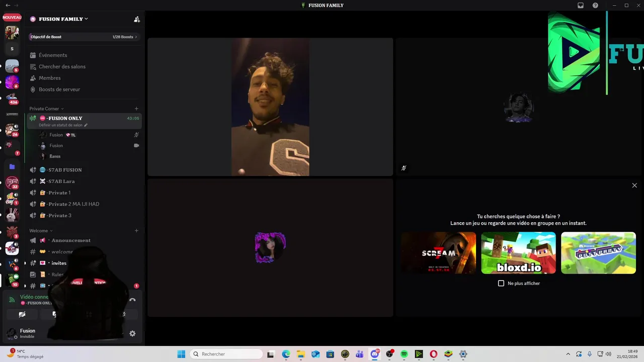644x362 pixels.
Task: Open the help icon in the title bar
Action: (x=595, y=6)
